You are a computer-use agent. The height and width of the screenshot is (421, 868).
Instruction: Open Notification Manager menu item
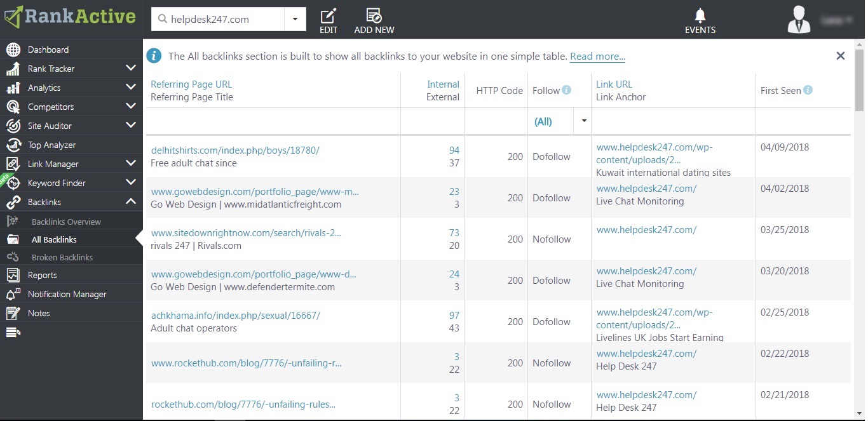(67, 294)
